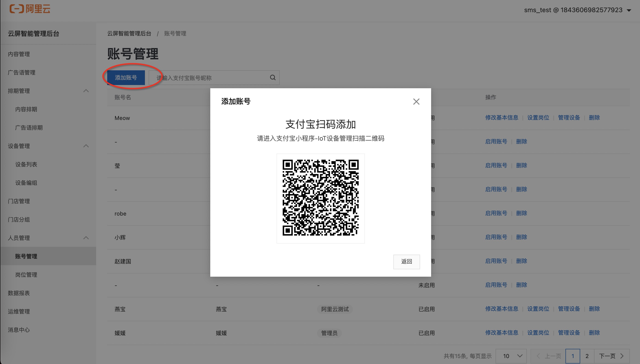Click 设置岗位 for 燕宝 row
The height and width of the screenshot is (364, 640).
tap(538, 309)
